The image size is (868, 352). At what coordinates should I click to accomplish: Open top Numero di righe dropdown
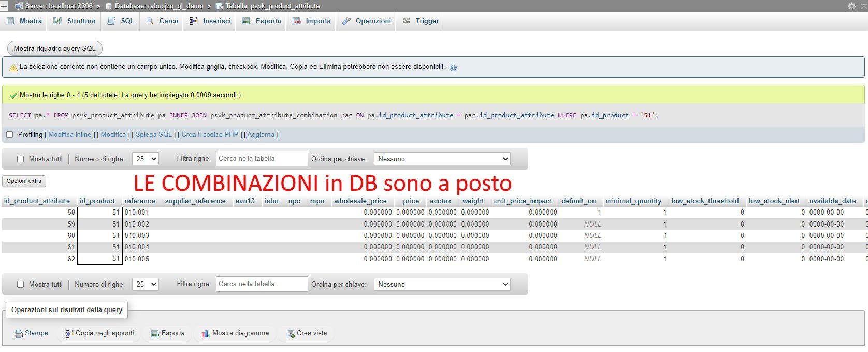(x=146, y=159)
